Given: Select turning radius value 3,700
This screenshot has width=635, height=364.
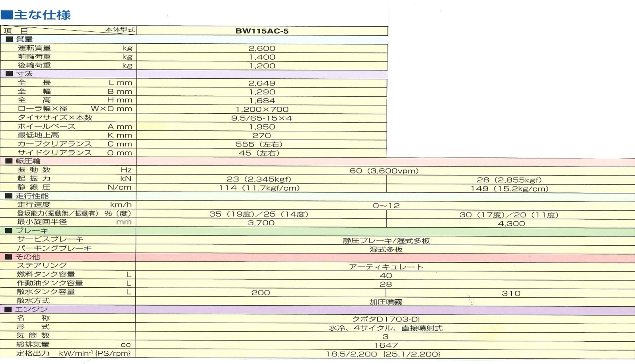Looking at the screenshot, I should [261, 223].
